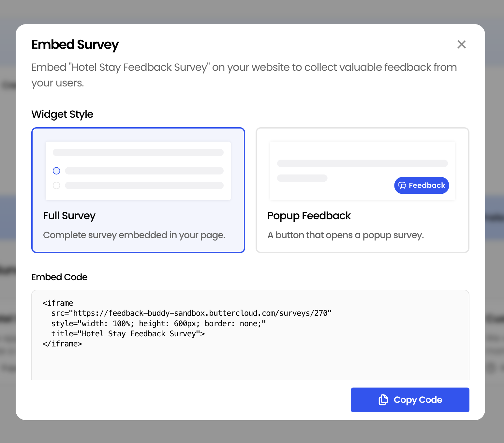Close the Embed Survey dialog via the X icon
The image size is (504, 443).
point(461,44)
